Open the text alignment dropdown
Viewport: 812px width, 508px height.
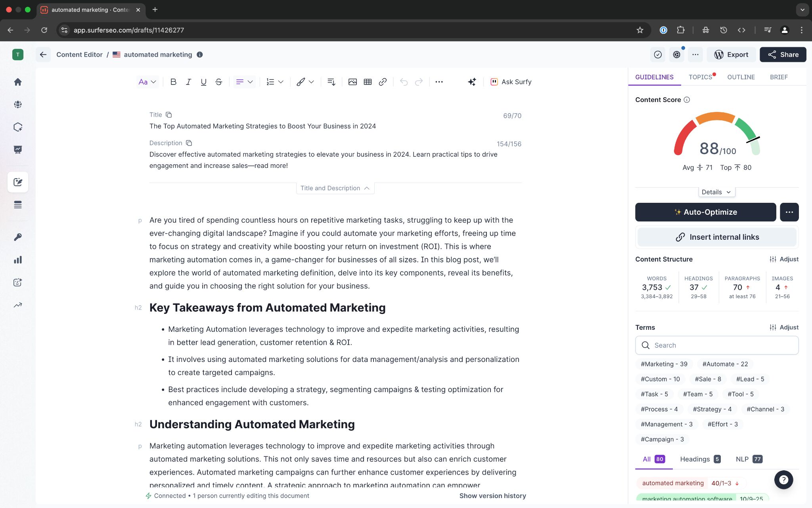(x=244, y=82)
